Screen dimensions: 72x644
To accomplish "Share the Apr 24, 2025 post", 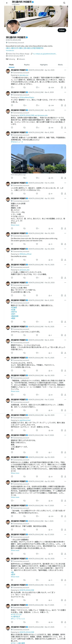I will tap(65, 87).
